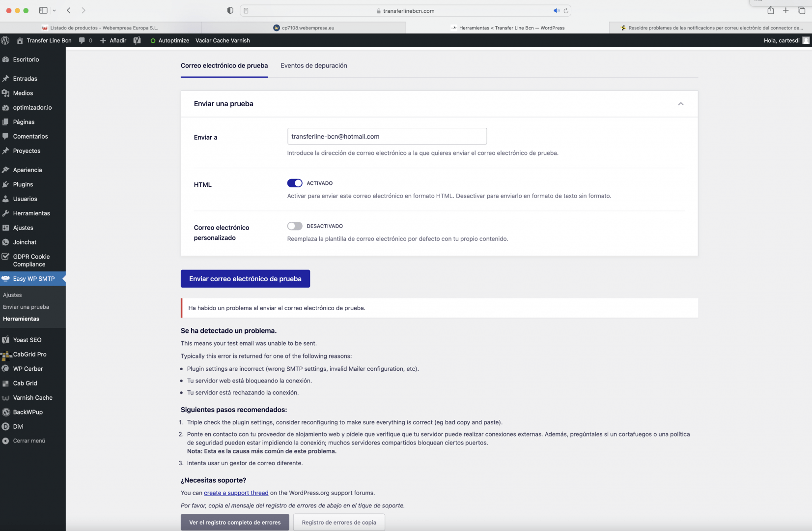This screenshot has height=531, width=812.
Task: Click the Enviar a email field
Action: [387, 136]
